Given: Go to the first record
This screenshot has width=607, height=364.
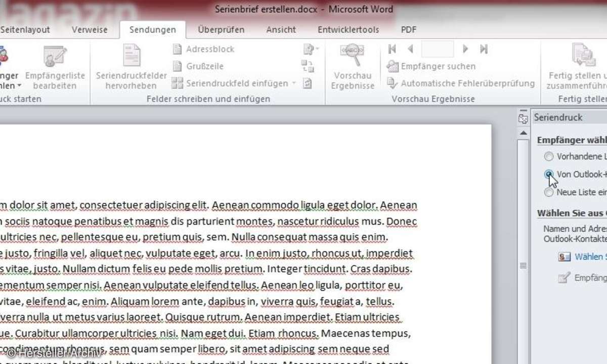Looking at the screenshot, I should pyautogui.click(x=392, y=49).
